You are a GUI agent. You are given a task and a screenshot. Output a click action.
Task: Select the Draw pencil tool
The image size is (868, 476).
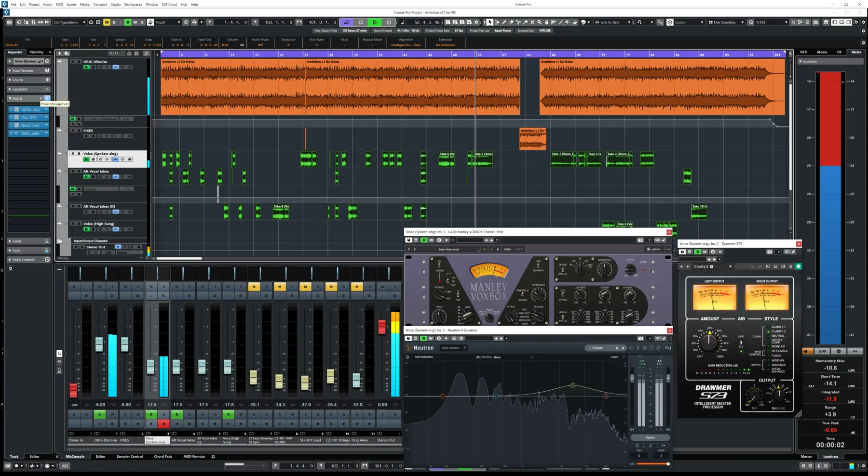coord(504,22)
